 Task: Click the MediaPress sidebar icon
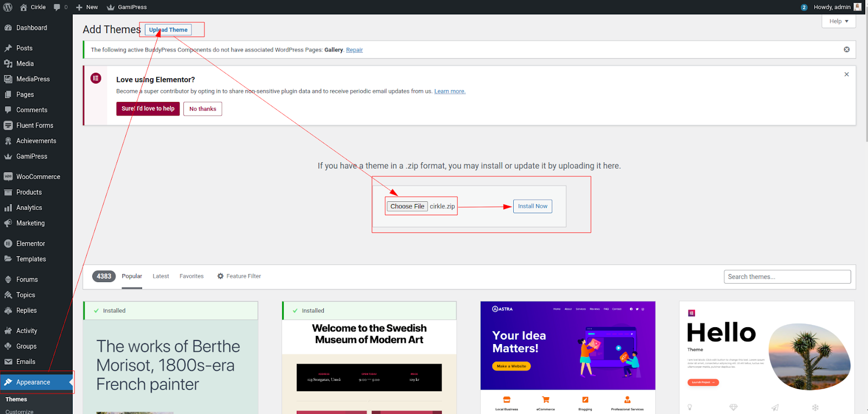[x=8, y=79]
